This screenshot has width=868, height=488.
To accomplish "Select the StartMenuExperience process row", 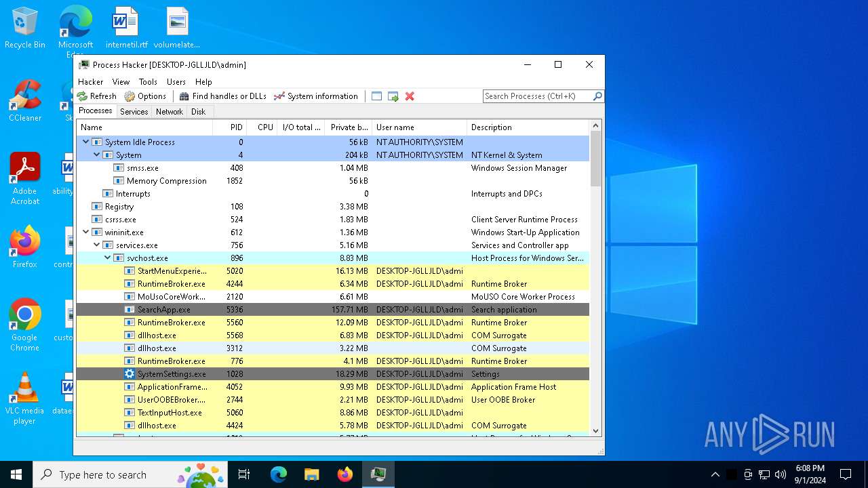I will [x=333, y=270].
